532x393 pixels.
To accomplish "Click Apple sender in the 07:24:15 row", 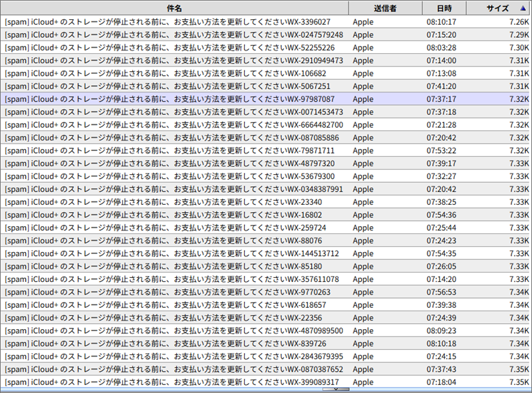I will pos(363,356).
